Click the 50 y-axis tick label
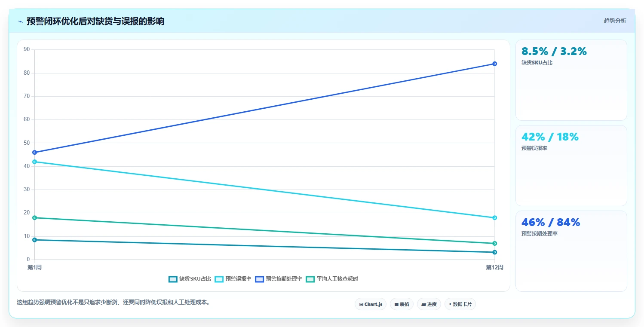This screenshot has height=327, width=644. [27, 143]
